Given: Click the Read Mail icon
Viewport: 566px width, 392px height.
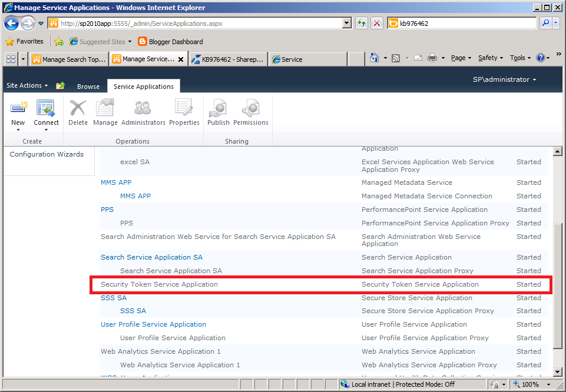Looking at the screenshot, I should coord(418,58).
